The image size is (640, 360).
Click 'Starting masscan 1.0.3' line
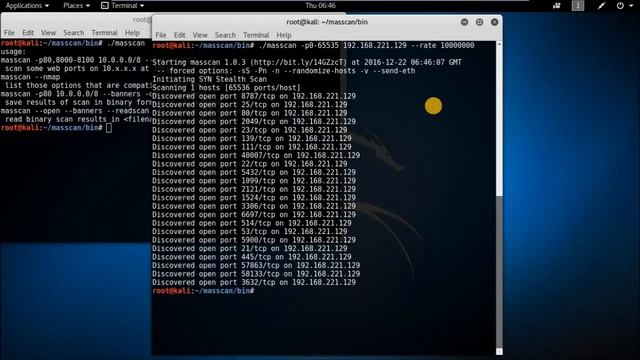307,62
